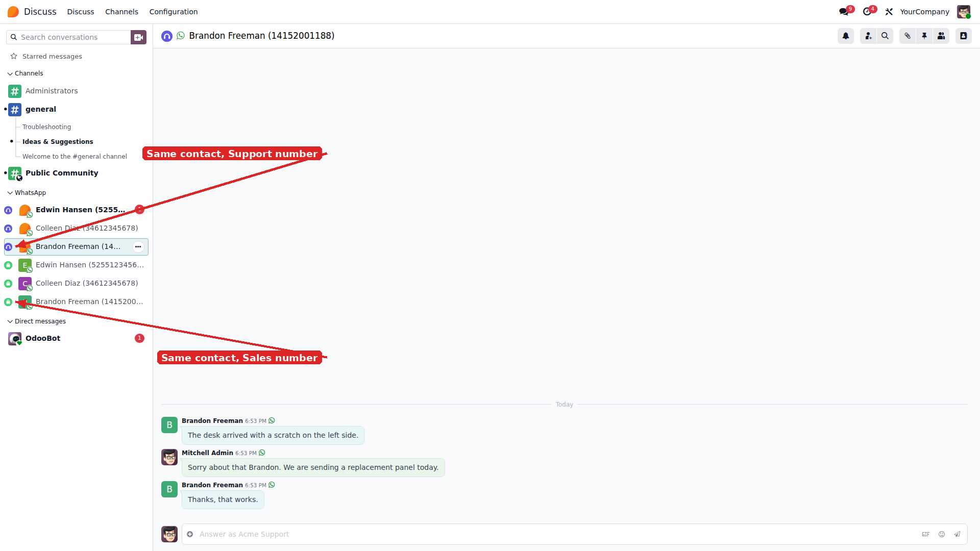Open Colleen Diaz chat with the purple C avatar
Viewport: 980px width, 551px height.
tap(77, 284)
